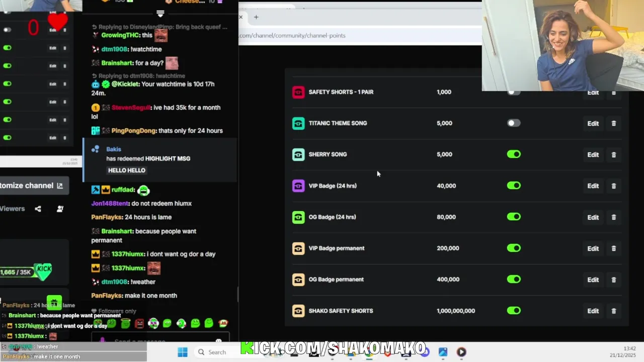Edit the OG Badge permanent reward

[593, 280]
